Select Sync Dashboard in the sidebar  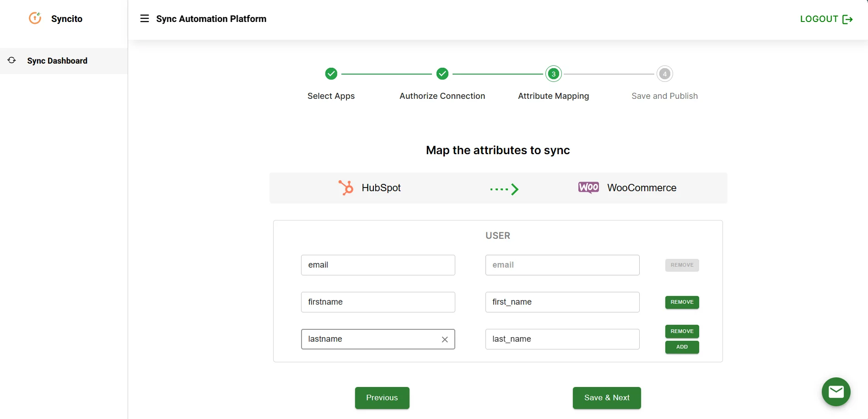[x=57, y=60]
